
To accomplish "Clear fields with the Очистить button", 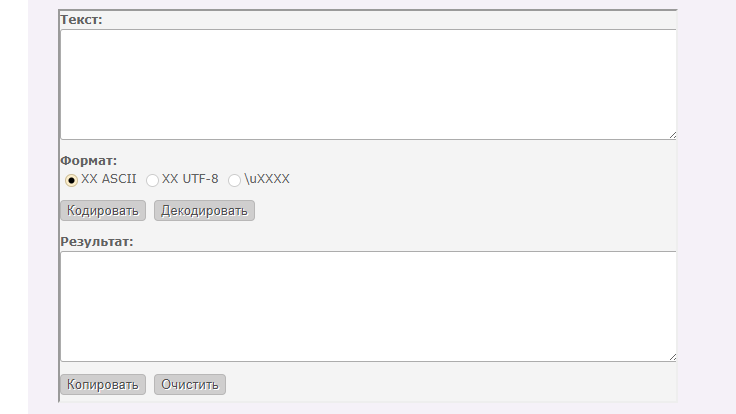I will point(190,384).
